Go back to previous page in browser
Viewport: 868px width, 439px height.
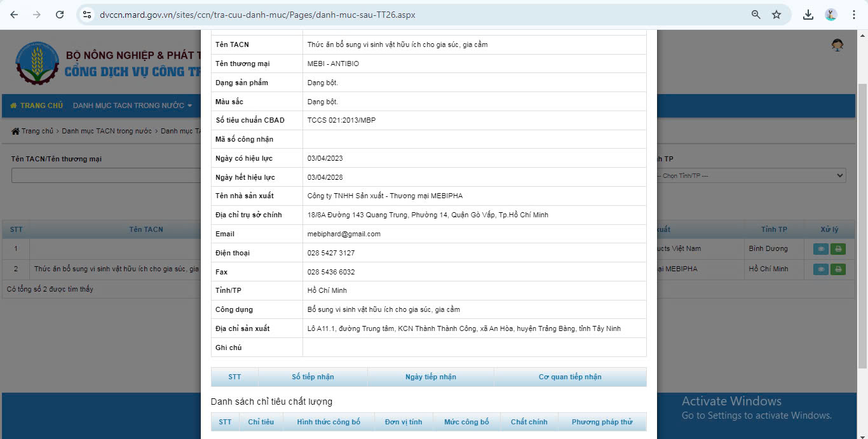click(14, 15)
